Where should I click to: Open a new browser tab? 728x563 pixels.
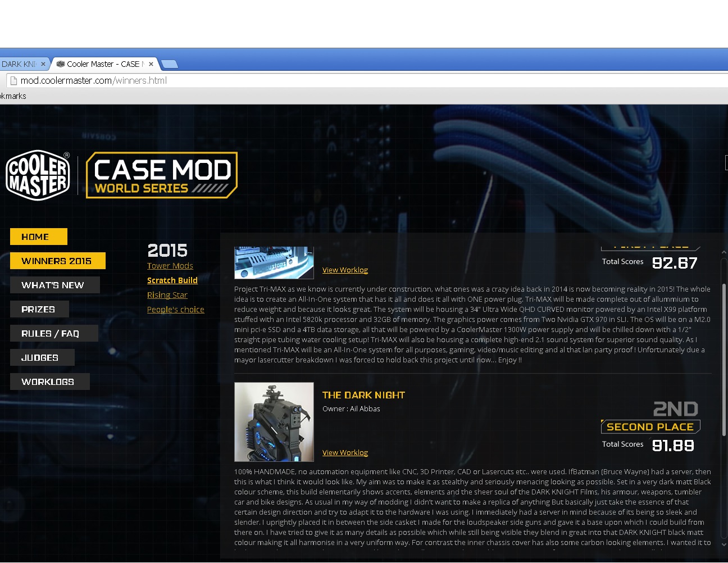click(x=170, y=64)
